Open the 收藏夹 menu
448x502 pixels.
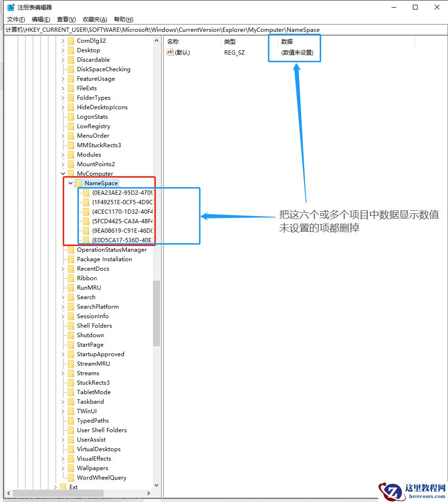[x=94, y=19]
